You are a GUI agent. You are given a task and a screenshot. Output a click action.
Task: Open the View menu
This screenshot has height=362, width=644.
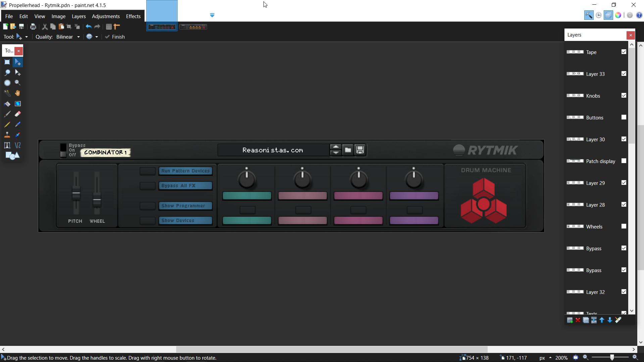coord(40,16)
